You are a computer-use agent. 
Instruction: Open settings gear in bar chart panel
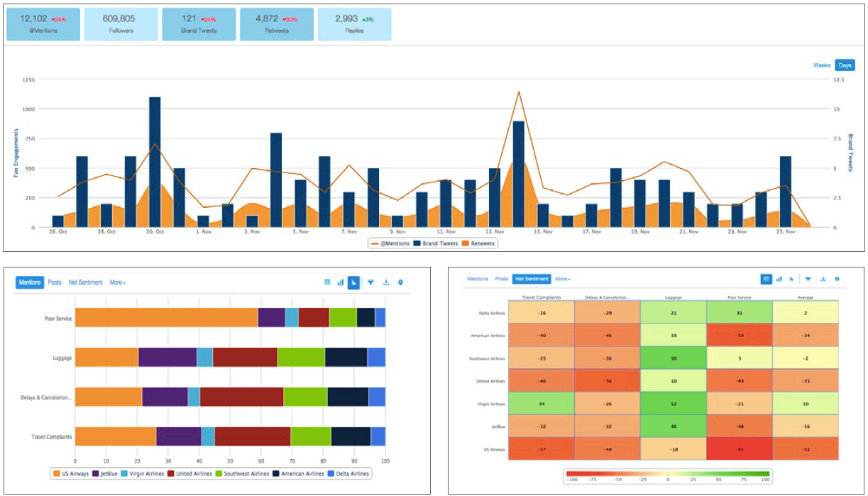(x=401, y=282)
